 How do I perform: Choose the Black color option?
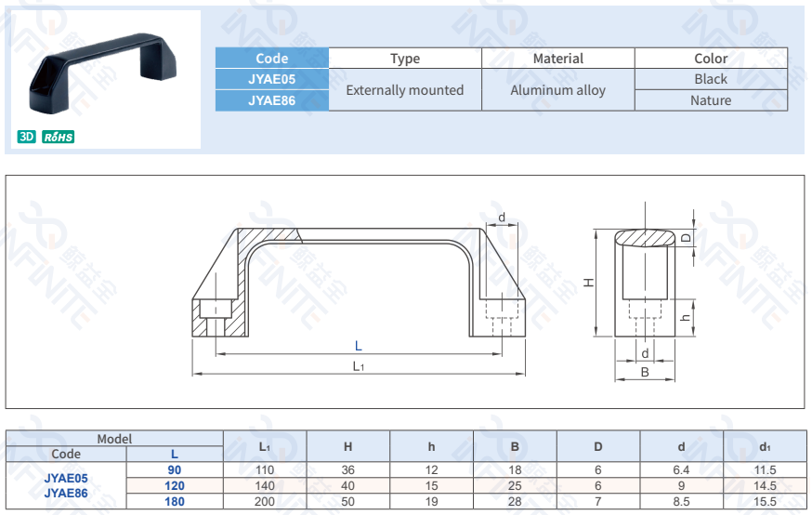click(711, 79)
